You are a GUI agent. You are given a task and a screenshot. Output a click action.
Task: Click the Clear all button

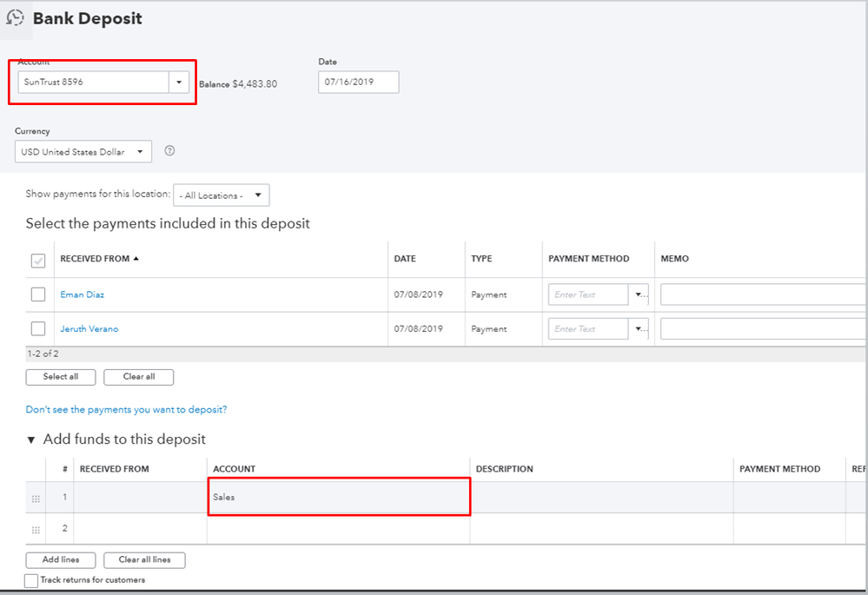[x=138, y=377]
